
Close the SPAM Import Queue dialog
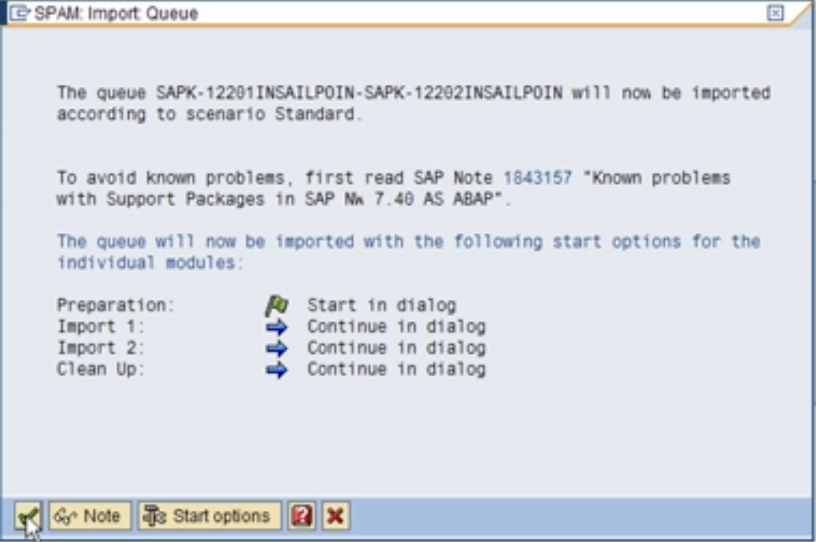click(x=775, y=13)
